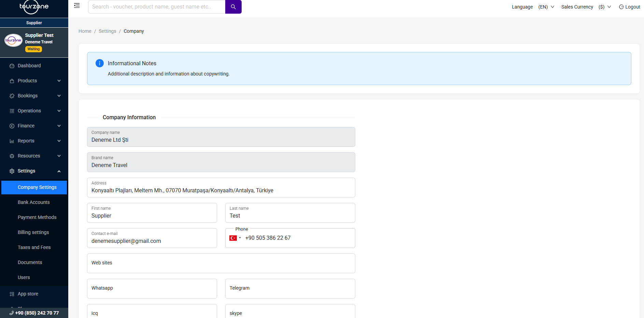The height and width of the screenshot is (318, 644).
Task: Click the Contact e-mail field
Action: pos(152,238)
